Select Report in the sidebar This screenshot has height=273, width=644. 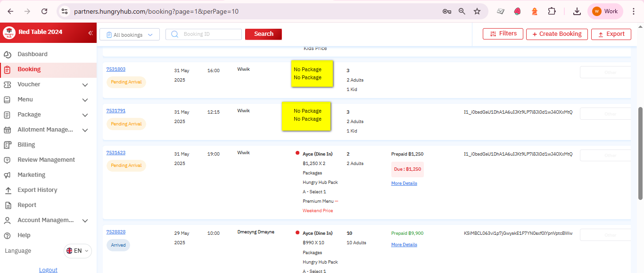[x=27, y=205]
